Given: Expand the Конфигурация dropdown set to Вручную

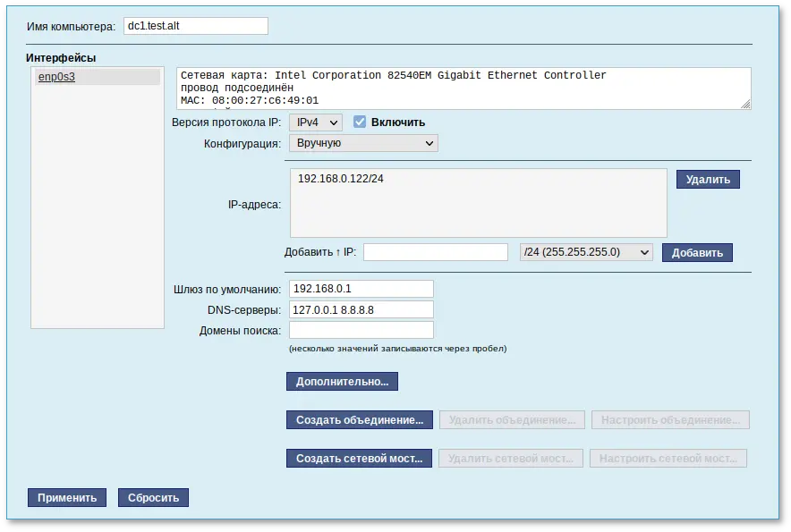Looking at the screenshot, I should (363, 143).
